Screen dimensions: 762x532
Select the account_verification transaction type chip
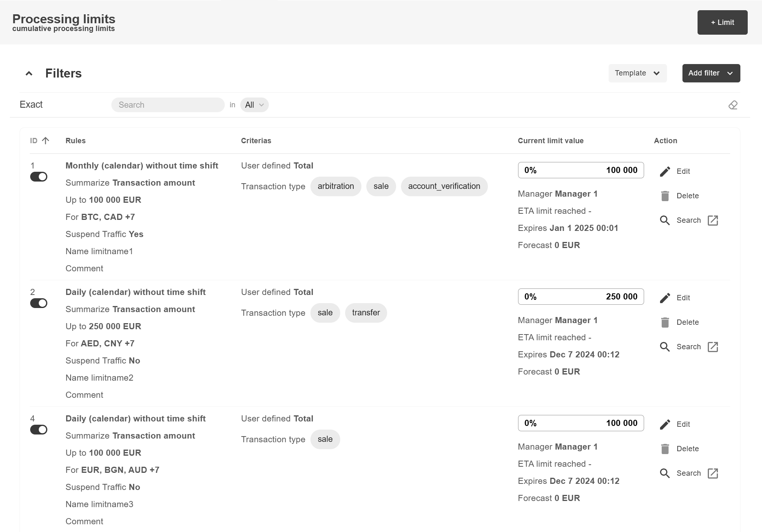point(444,186)
